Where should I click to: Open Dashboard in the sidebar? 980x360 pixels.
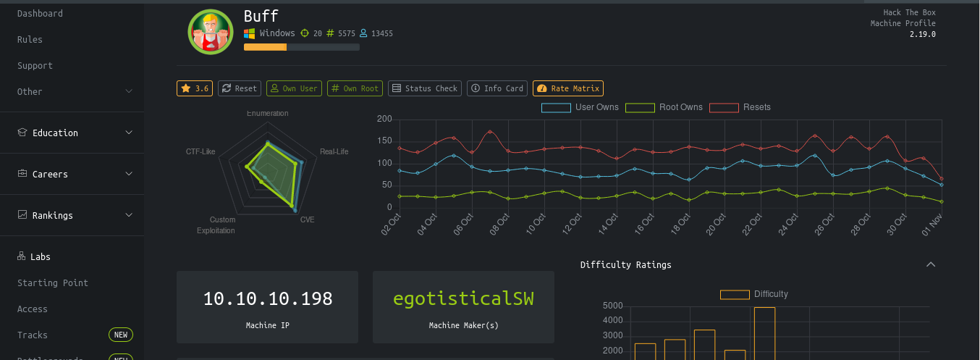(x=40, y=13)
